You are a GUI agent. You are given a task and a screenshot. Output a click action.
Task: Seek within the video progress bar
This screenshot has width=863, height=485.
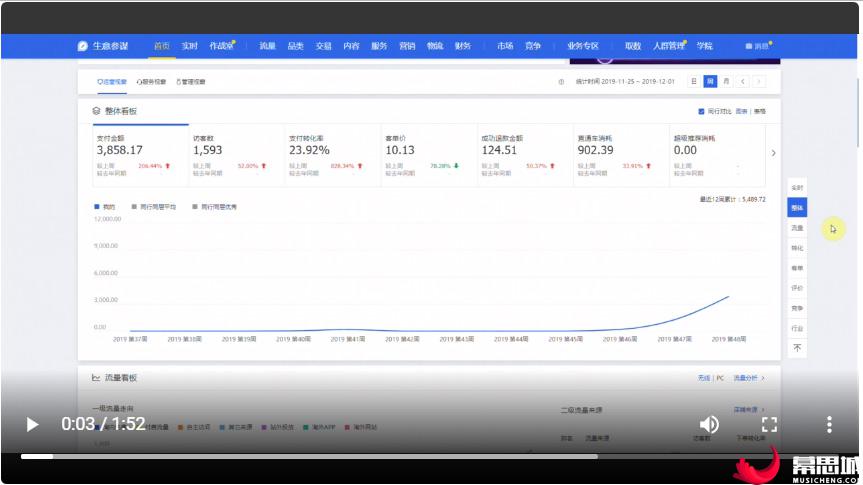coord(429,456)
